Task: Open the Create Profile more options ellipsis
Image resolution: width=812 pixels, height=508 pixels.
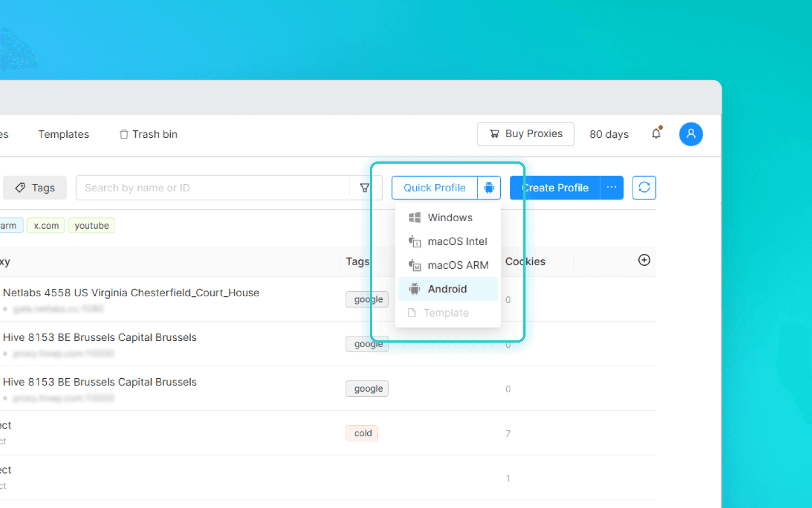Action: (612, 188)
